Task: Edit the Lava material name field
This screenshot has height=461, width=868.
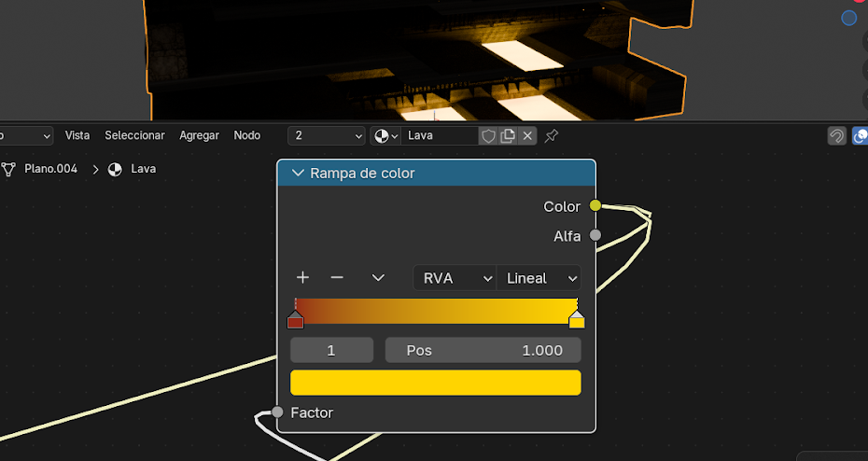Action: [x=440, y=135]
